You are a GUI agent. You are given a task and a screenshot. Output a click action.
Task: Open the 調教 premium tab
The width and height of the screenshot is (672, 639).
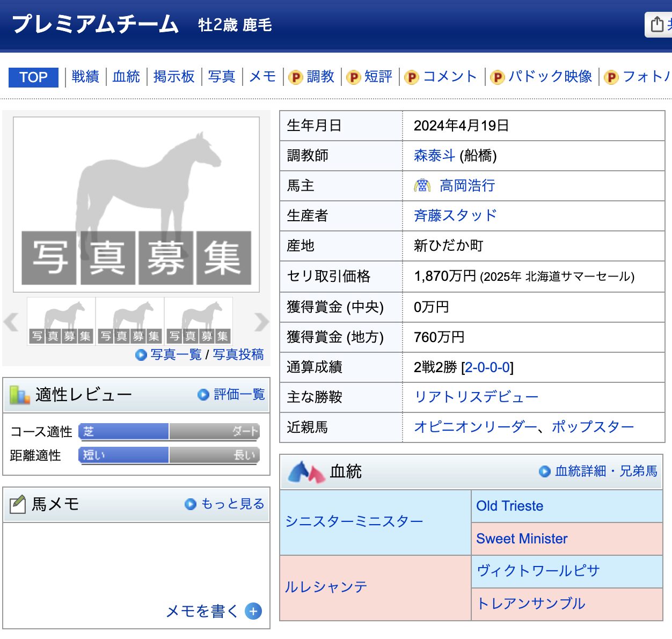point(320,77)
